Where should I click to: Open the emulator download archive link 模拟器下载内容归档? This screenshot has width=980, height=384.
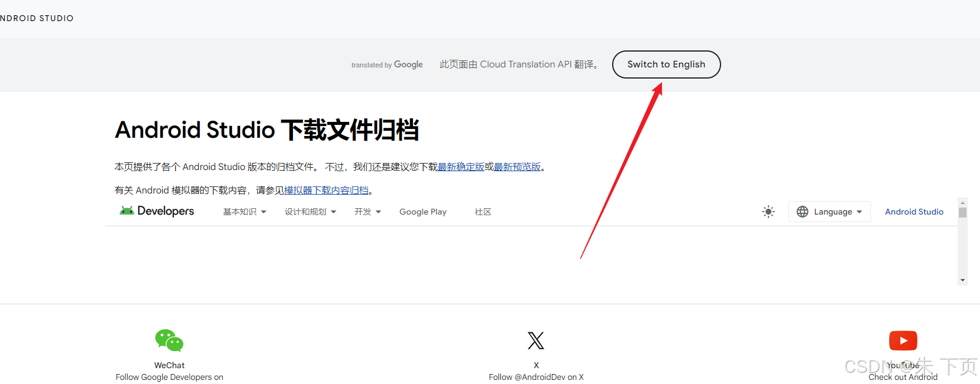[326, 191]
